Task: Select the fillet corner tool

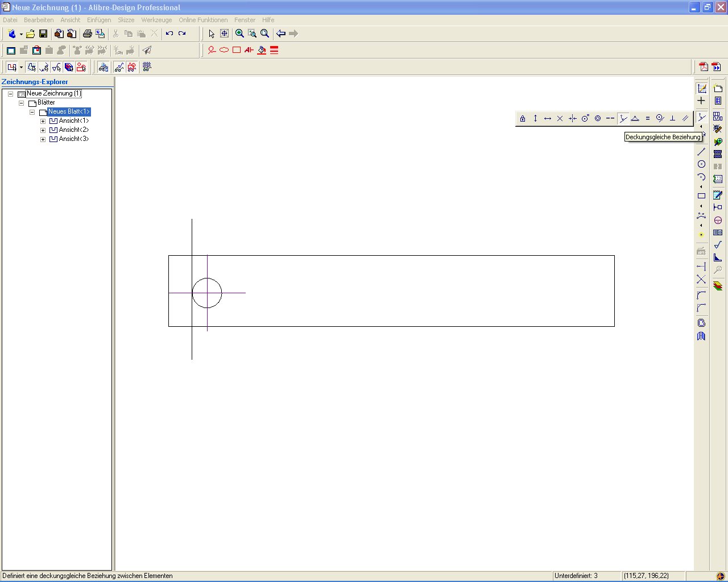Action: [x=701, y=295]
